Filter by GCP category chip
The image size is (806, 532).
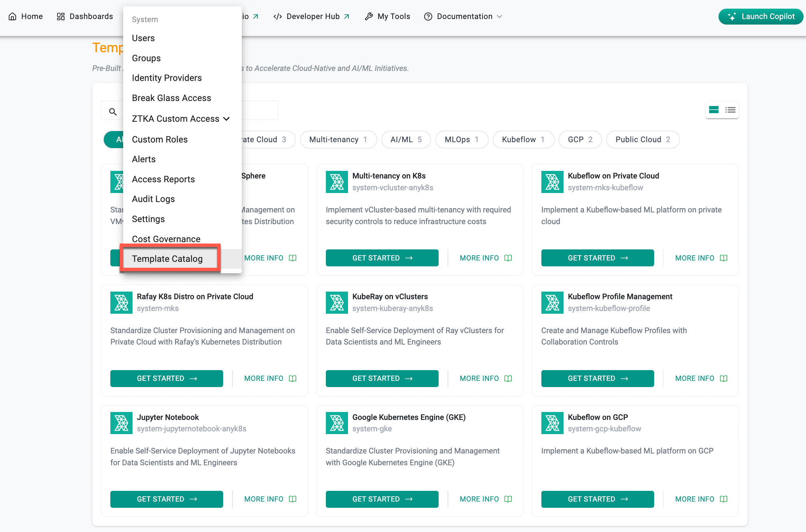click(x=580, y=139)
